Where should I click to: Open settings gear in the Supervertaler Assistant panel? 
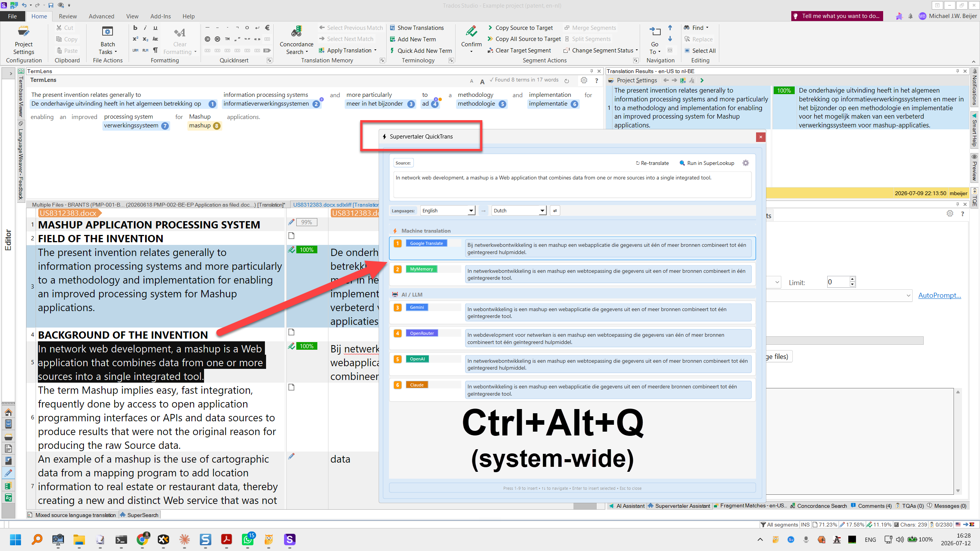[950, 214]
